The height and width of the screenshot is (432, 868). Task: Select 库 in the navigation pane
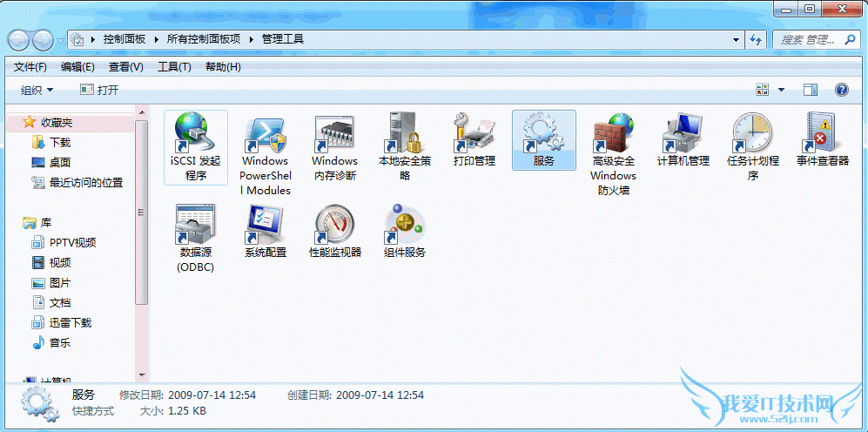[45, 223]
